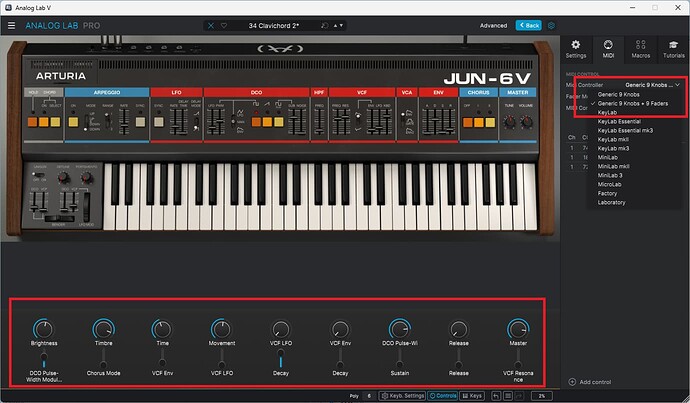Click the blue gear icon beside Back
The height and width of the screenshot is (403, 690).
[551, 26]
